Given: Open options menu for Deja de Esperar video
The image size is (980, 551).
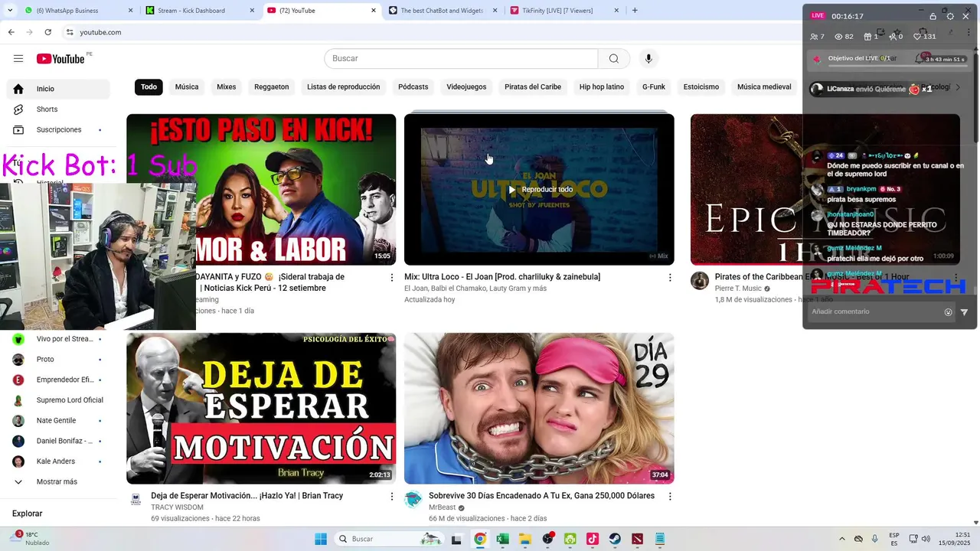Looking at the screenshot, I should click(x=392, y=497).
